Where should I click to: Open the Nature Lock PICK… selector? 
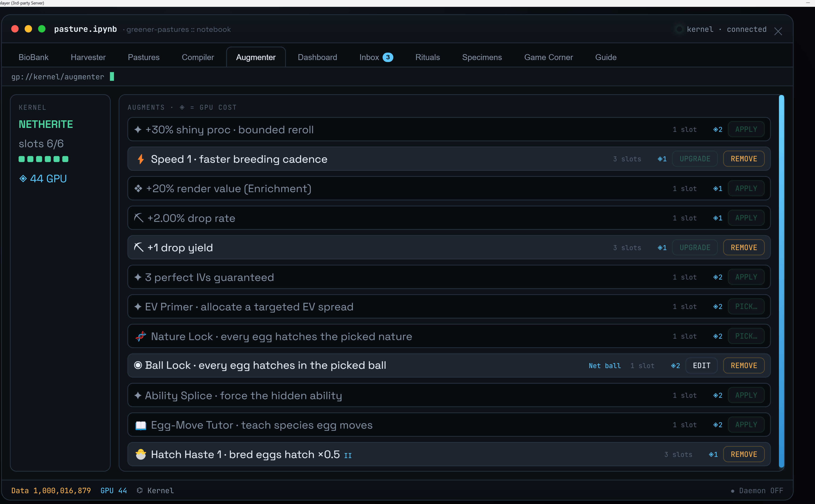(746, 336)
